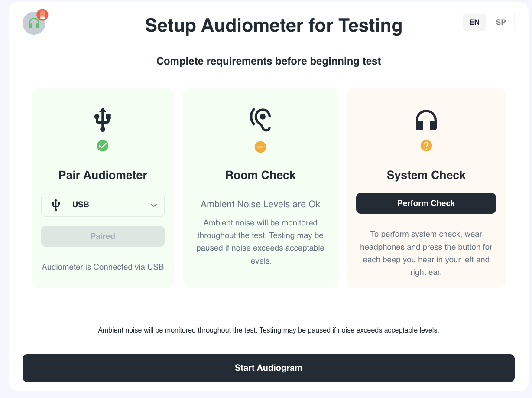
Task: Click the System Check card title
Action: tap(426, 175)
